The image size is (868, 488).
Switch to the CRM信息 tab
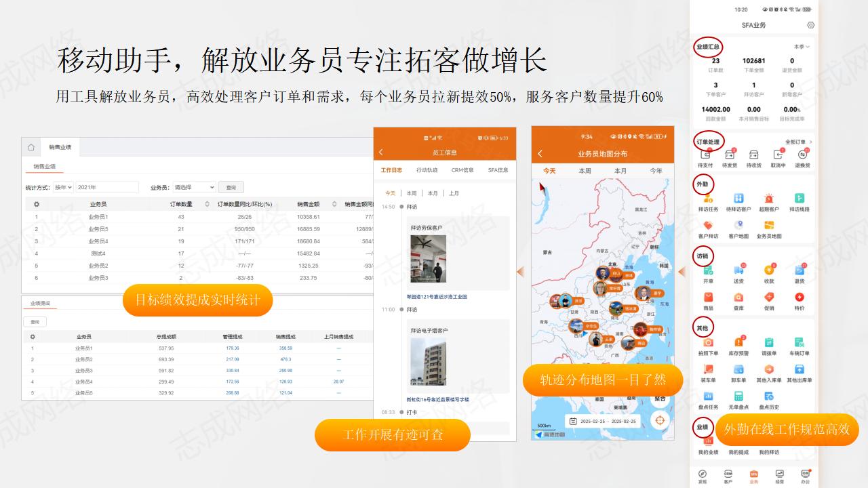(x=462, y=170)
